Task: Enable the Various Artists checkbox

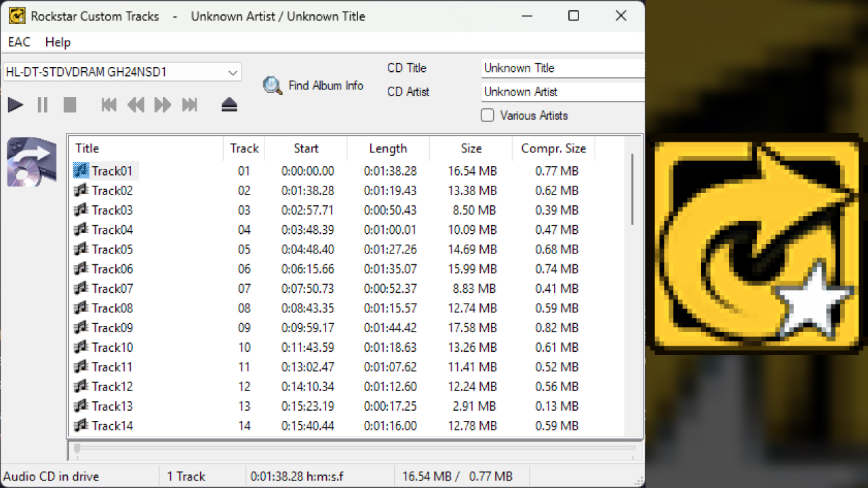Action: click(x=488, y=115)
